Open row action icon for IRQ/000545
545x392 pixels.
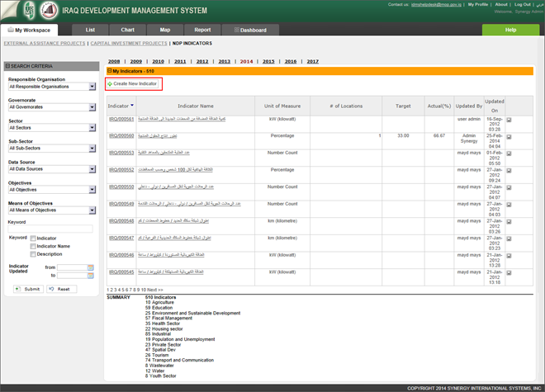click(x=509, y=273)
